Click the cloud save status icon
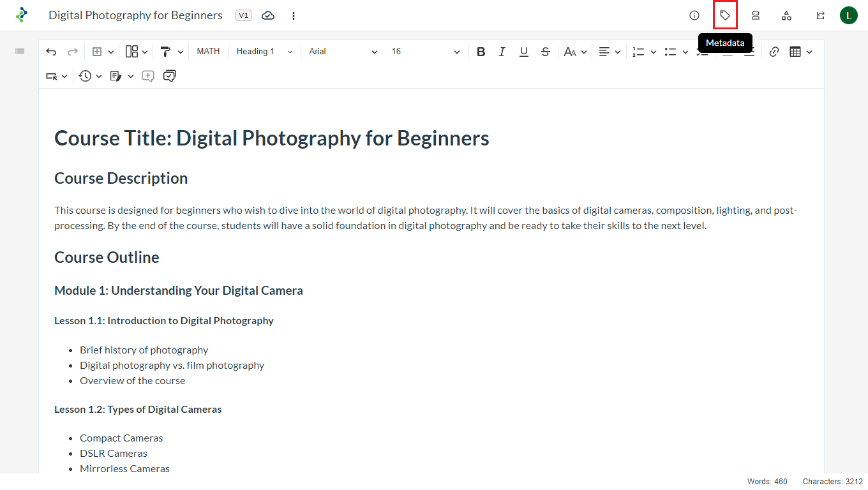 point(268,15)
